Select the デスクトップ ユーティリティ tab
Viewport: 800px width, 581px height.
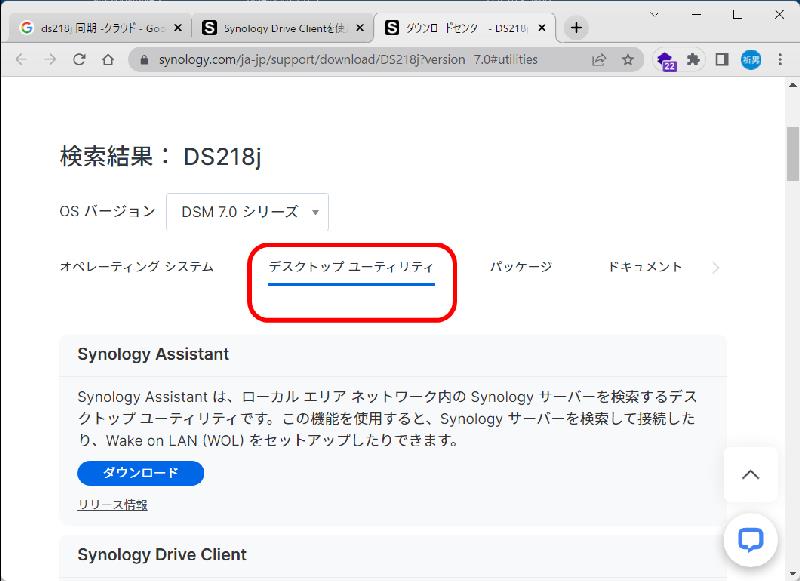(x=351, y=267)
